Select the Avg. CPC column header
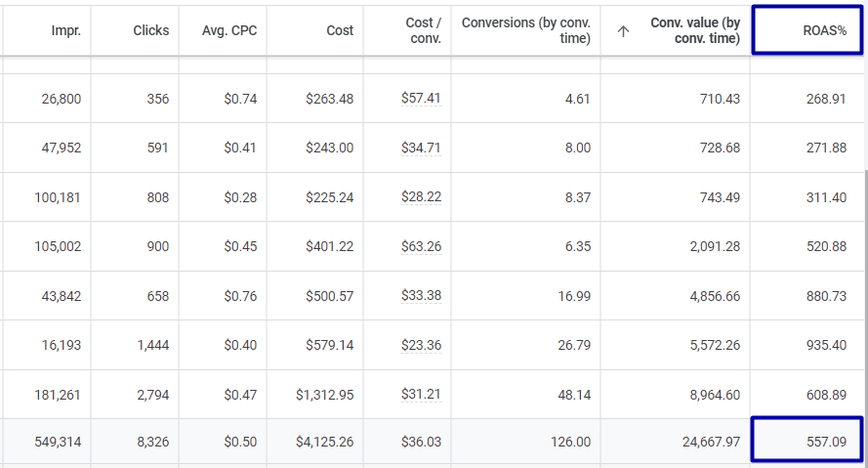This screenshot has height=468, width=868. [x=229, y=30]
